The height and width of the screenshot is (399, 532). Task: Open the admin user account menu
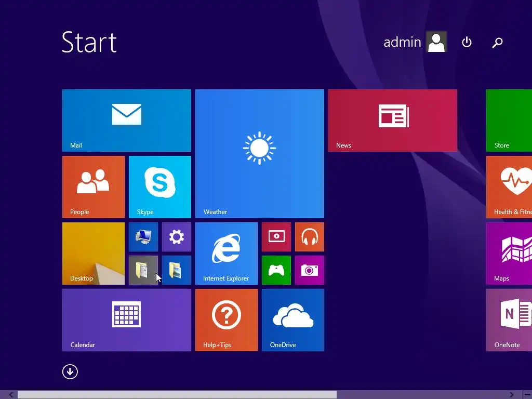415,42
